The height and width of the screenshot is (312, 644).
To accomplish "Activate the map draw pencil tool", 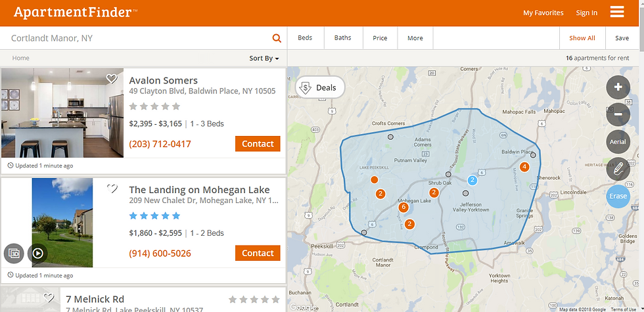I will coord(618,169).
